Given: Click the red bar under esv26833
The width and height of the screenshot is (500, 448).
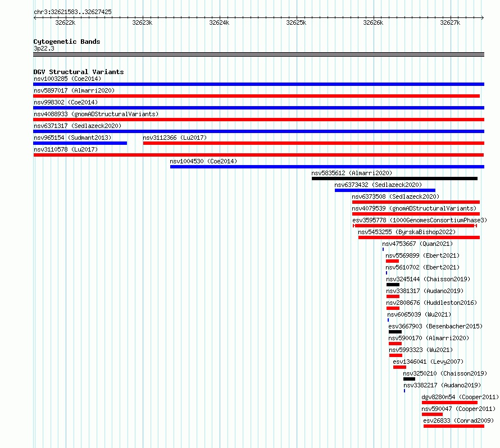Looking at the screenshot, I should point(454,426).
